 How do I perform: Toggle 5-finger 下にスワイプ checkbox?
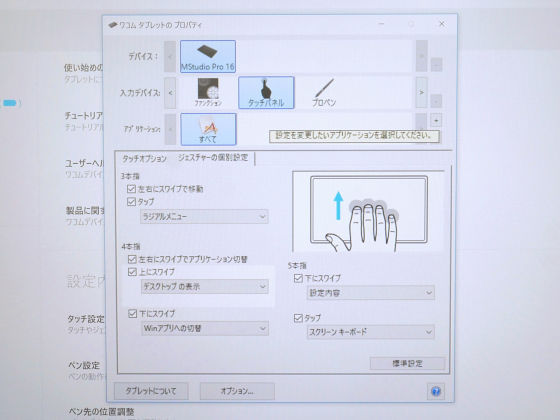coord(298,278)
